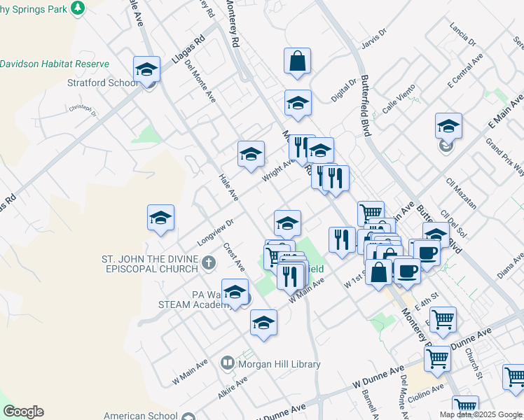Open the school marker next to Digital Dr
Screen dimensions: 524x420
coord(298,104)
